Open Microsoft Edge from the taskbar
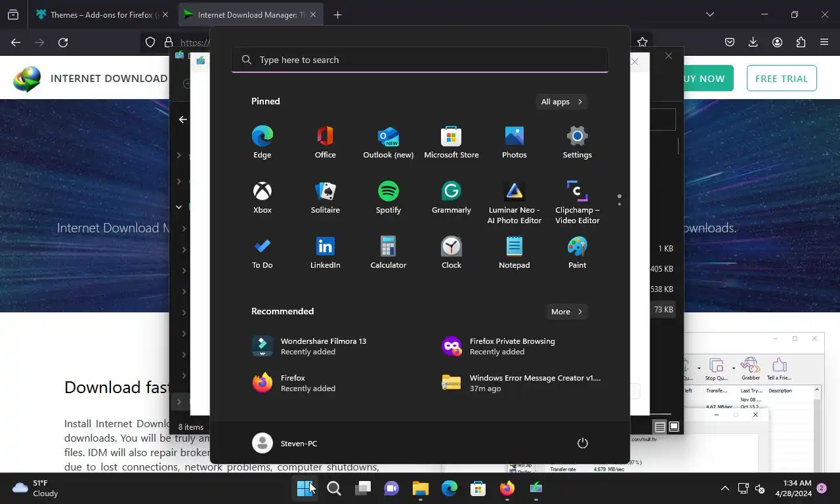 [450, 488]
